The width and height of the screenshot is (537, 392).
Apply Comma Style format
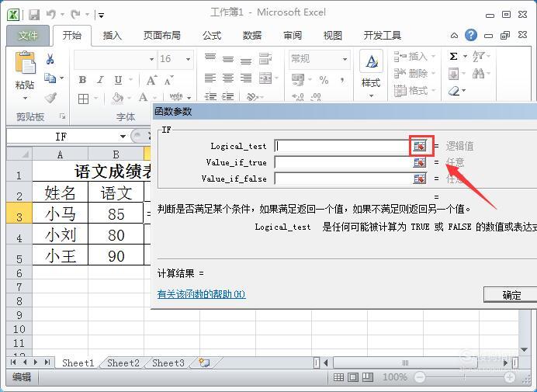coord(341,80)
